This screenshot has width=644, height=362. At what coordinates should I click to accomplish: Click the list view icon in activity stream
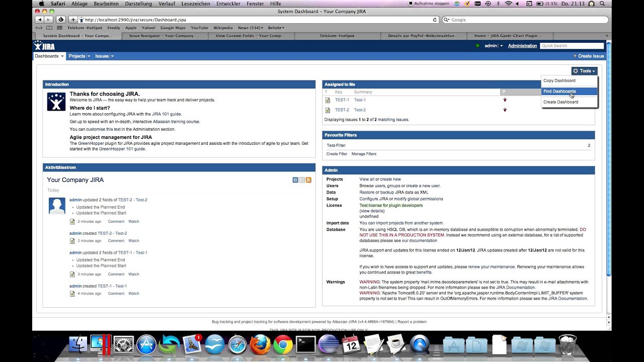(x=302, y=180)
